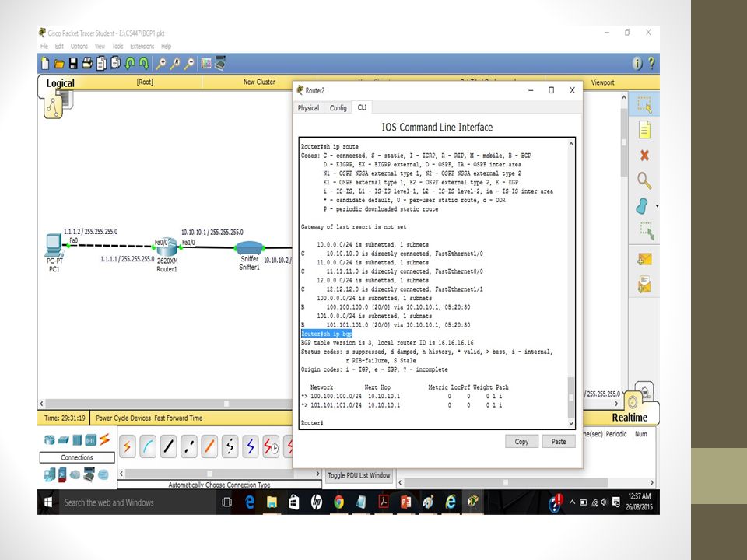Open the network information icon
747x560 pixels.
point(637,63)
